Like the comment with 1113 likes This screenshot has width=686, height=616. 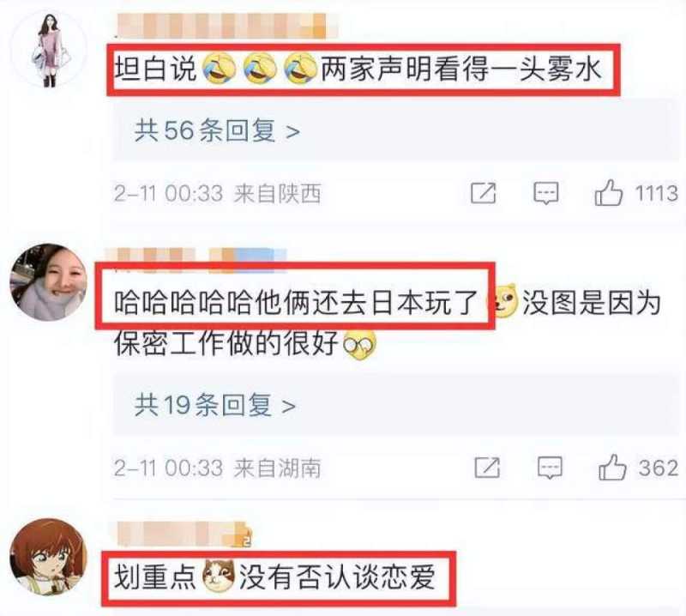pos(608,193)
